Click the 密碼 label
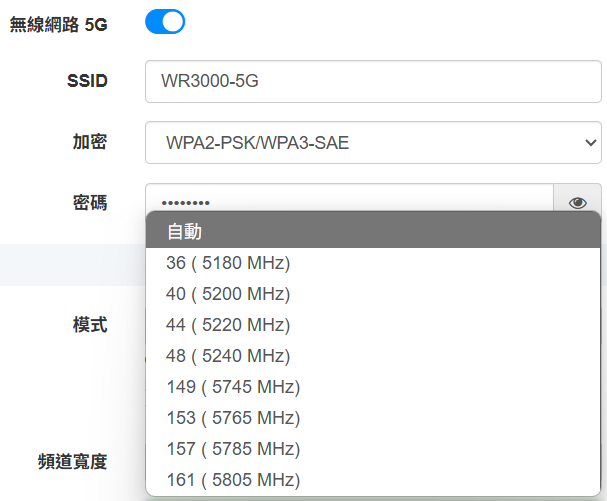This screenshot has width=607, height=501. click(90, 203)
